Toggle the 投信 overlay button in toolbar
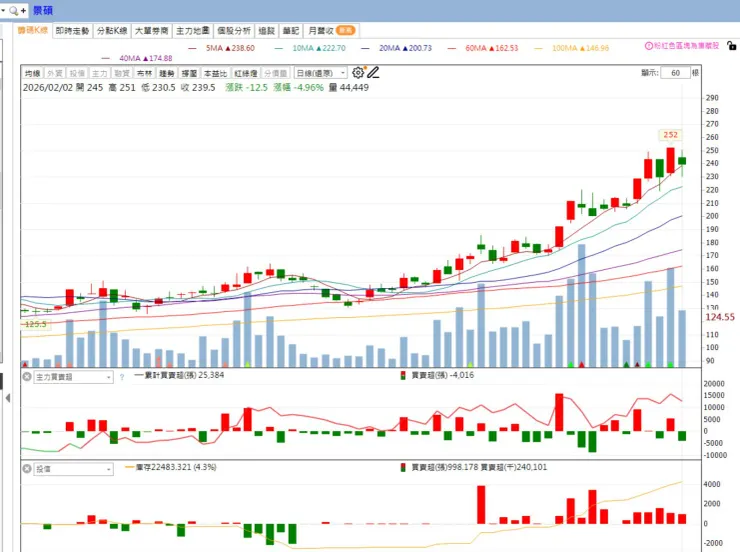 77,73
